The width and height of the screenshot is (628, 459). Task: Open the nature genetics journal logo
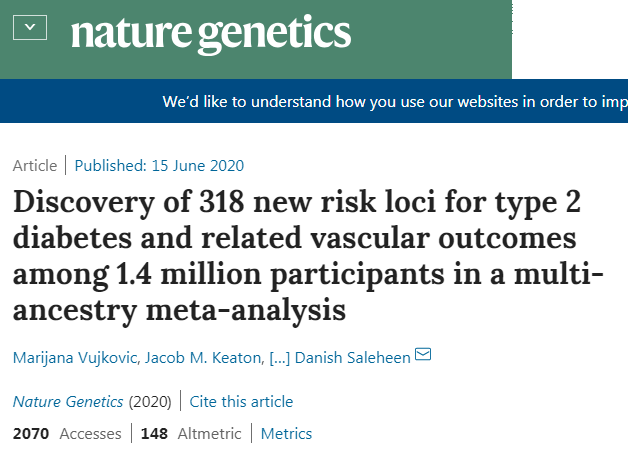coord(211,34)
